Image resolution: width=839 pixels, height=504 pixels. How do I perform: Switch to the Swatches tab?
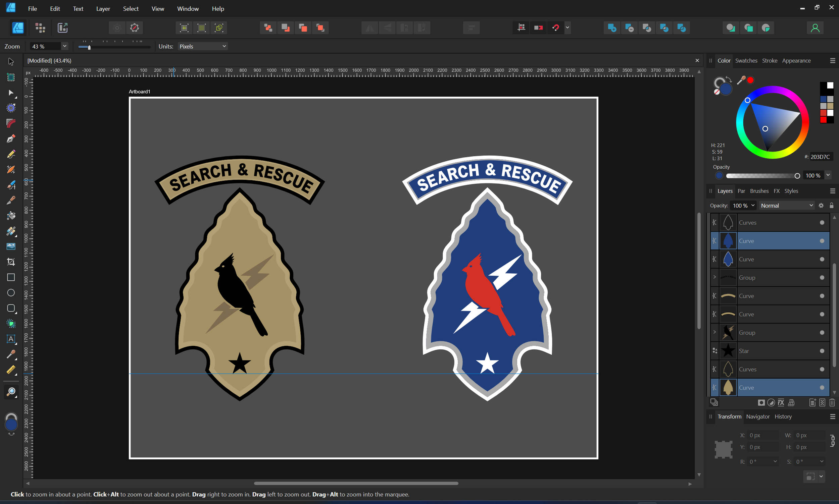(x=746, y=61)
